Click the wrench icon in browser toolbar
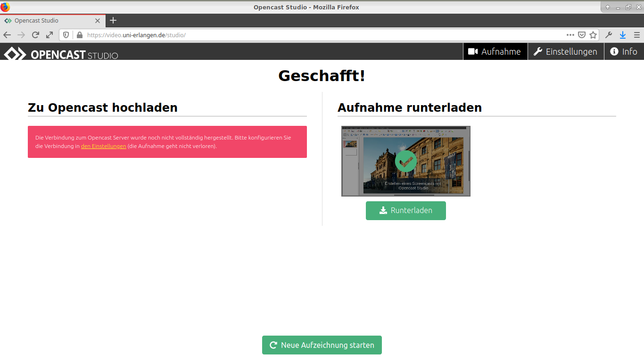644x362 pixels. point(609,35)
